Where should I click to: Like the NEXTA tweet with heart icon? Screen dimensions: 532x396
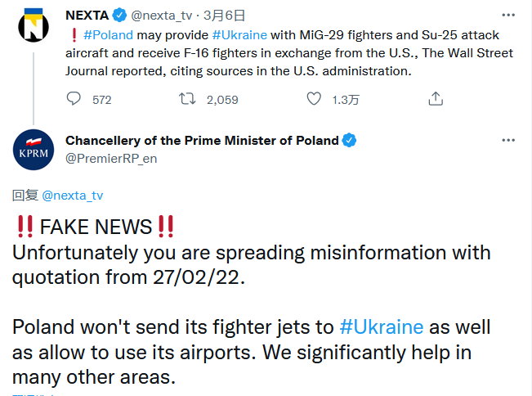point(314,99)
